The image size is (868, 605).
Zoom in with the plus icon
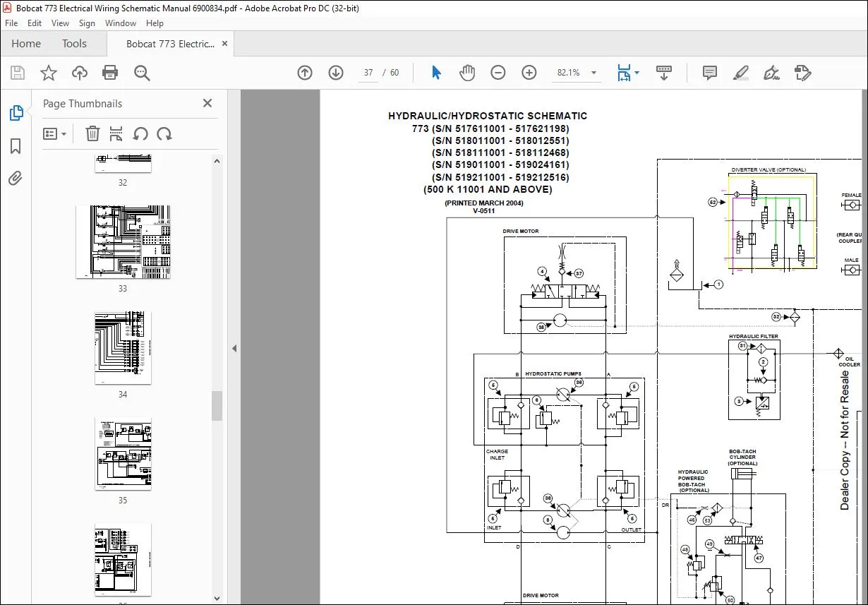529,73
